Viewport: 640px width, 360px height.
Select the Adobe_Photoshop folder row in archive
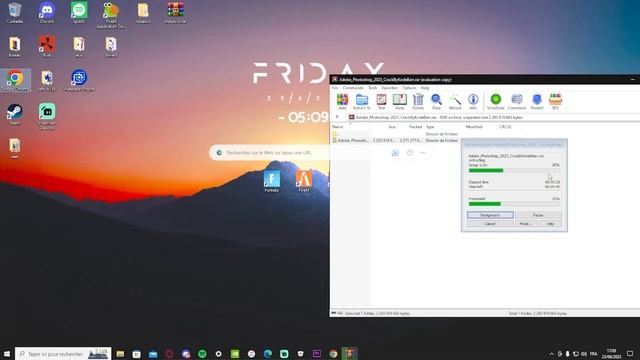pos(396,140)
